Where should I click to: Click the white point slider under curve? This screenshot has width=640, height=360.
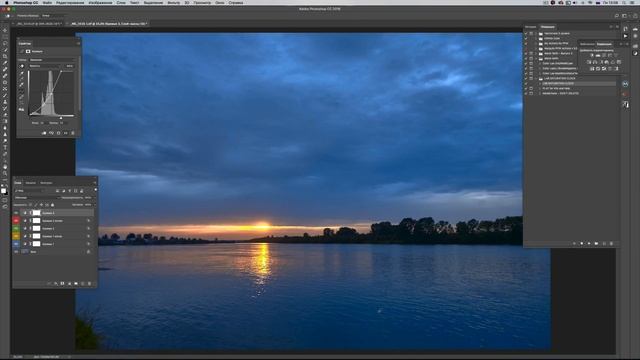[61, 118]
